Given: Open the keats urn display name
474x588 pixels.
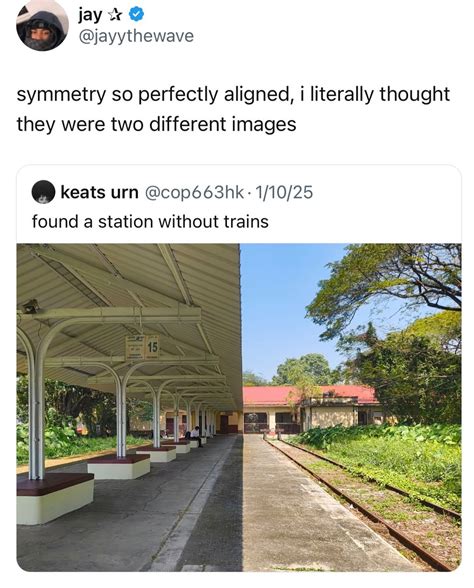Looking at the screenshot, I should [x=99, y=192].
